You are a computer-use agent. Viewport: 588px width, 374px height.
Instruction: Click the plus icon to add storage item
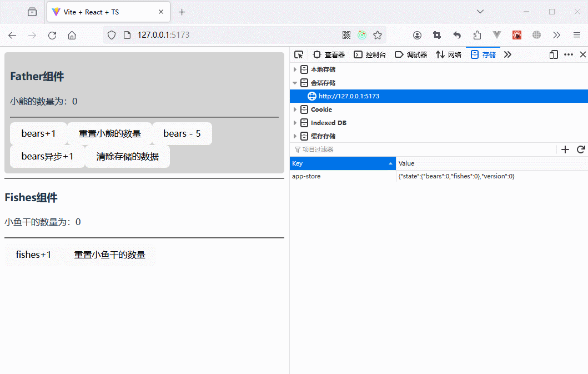click(x=565, y=149)
